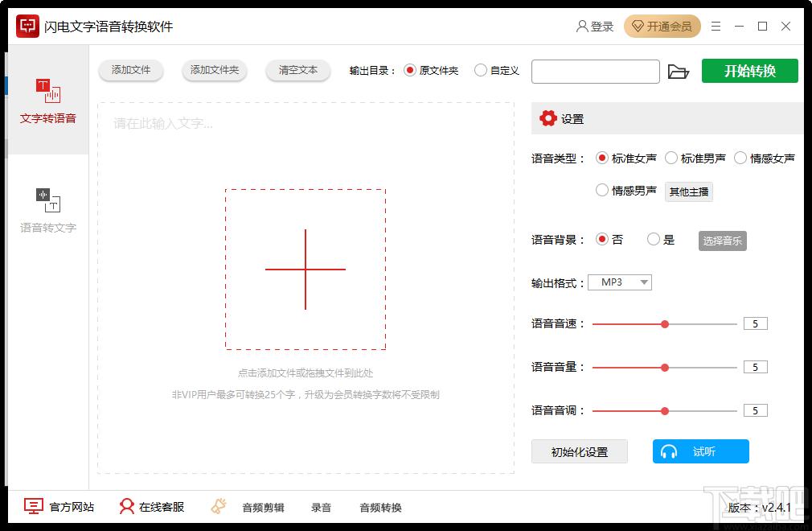Click the 开通会员 button text
Screen dimensions: 812x531
coord(669,26)
